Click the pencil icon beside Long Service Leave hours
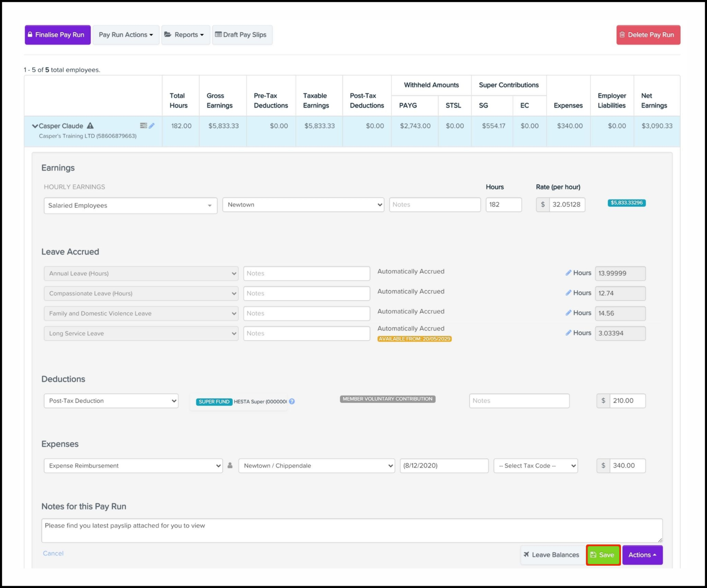Screen dimensions: 707x588 point(568,333)
